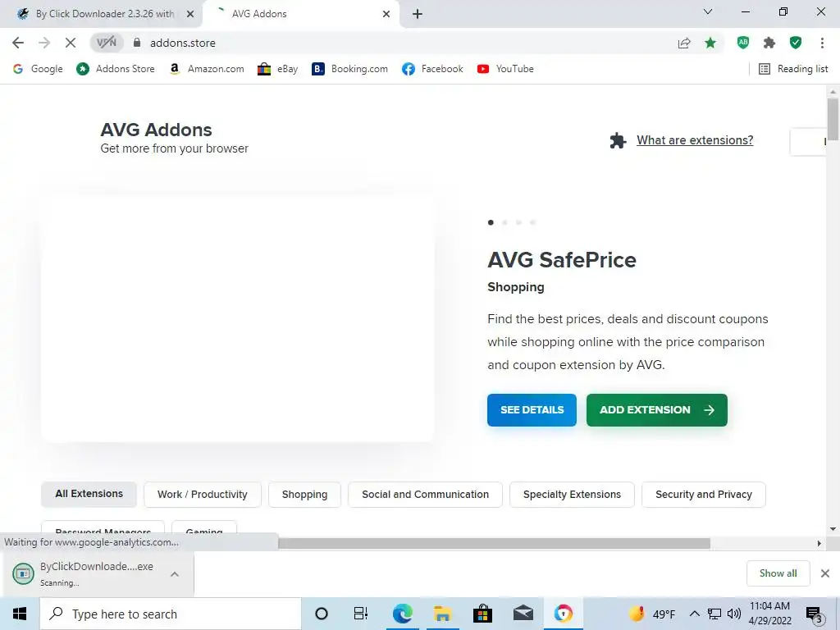This screenshot has height=630, width=840.
Task: Select the Social and Communication category
Action: pos(426,495)
